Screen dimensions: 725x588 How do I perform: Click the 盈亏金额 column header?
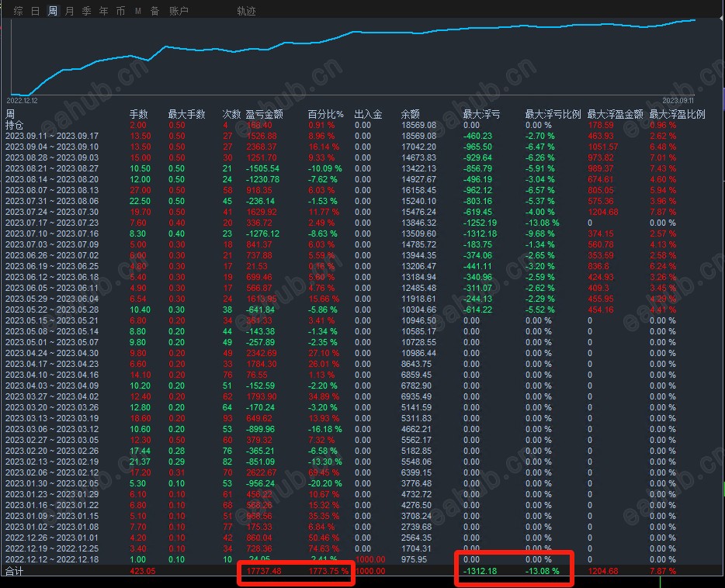[x=264, y=114]
